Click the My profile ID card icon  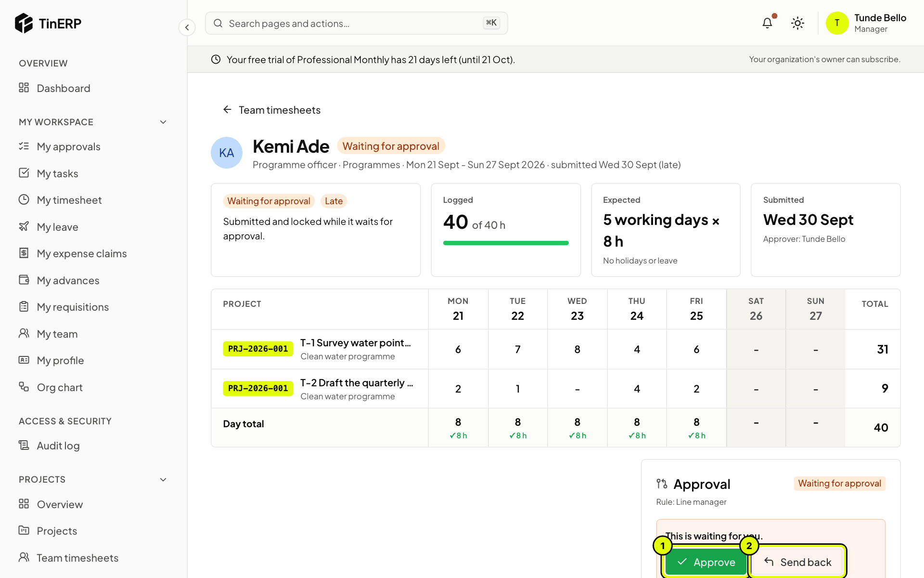[x=24, y=360]
